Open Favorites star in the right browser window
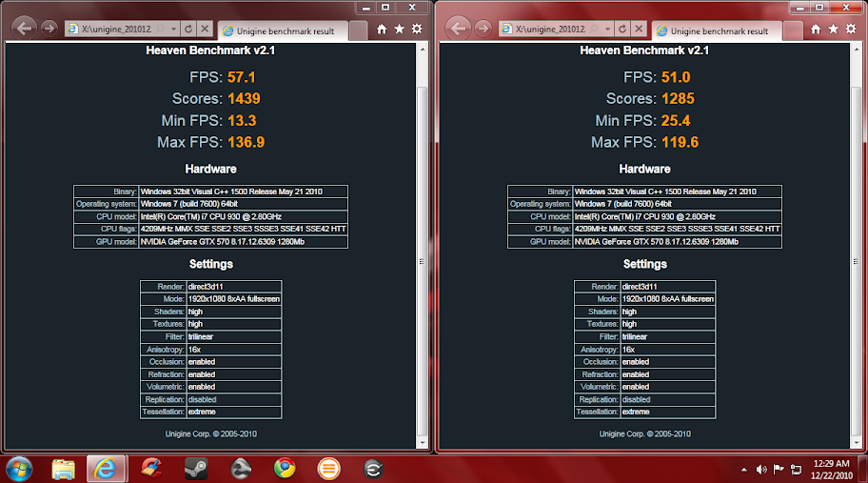Image resolution: width=868 pixels, height=483 pixels. [833, 29]
